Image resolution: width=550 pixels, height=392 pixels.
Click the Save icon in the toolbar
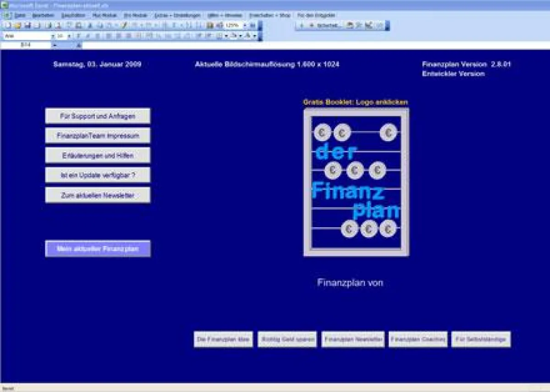click(x=27, y=25)
